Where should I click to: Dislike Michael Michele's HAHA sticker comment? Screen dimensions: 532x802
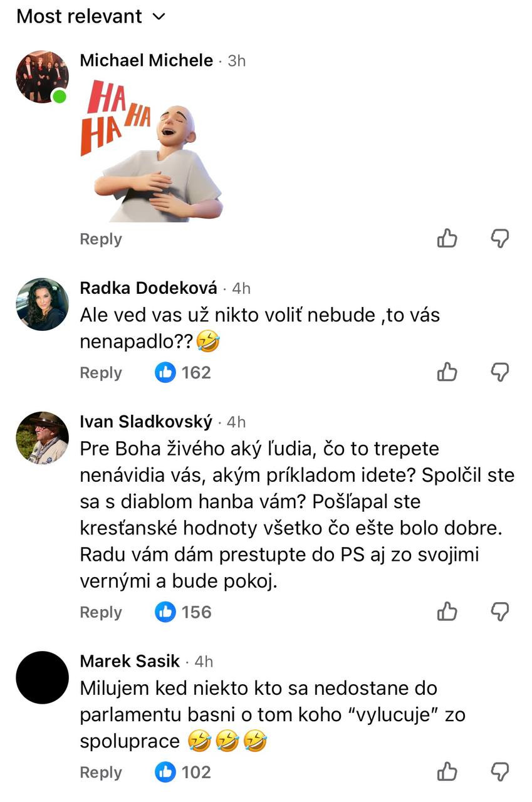point(499,238)
